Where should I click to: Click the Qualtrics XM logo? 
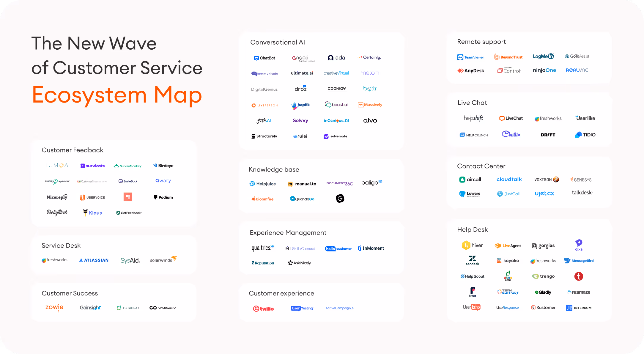tap(263, 248)
